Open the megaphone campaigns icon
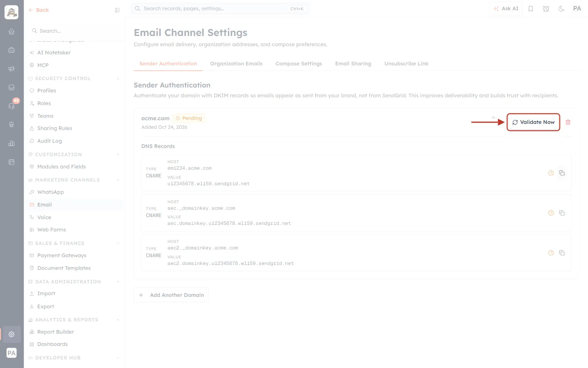Screen dimensions: 588x368 tap(11, 69)
